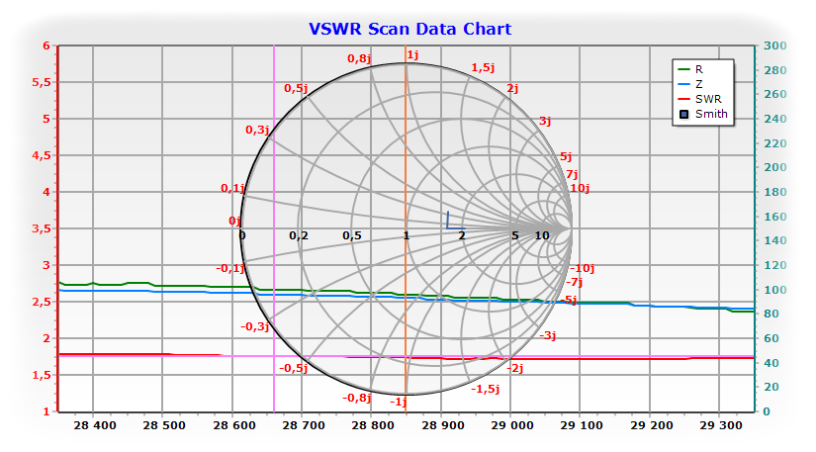
Task: Click the right axis value 100
Action: tap(775, 290)
